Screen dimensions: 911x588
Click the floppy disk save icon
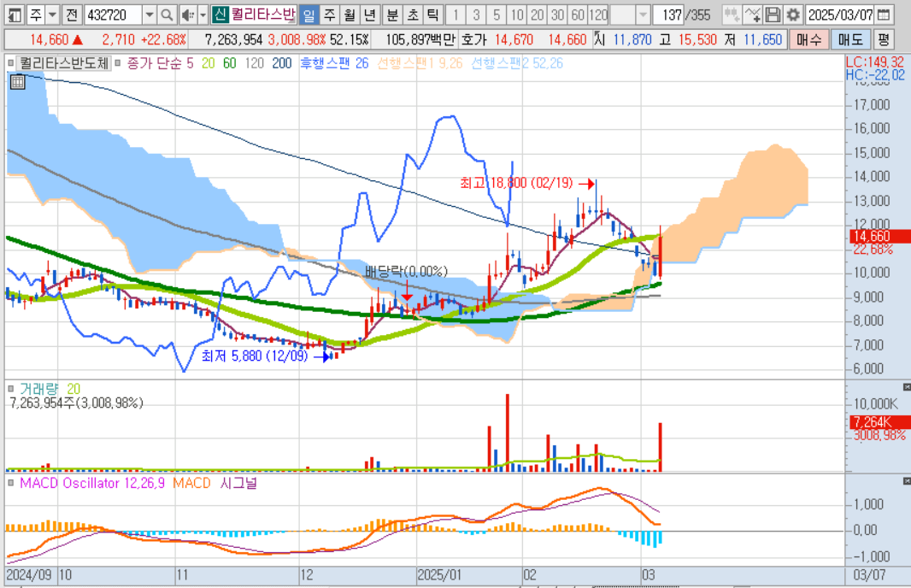773,15
